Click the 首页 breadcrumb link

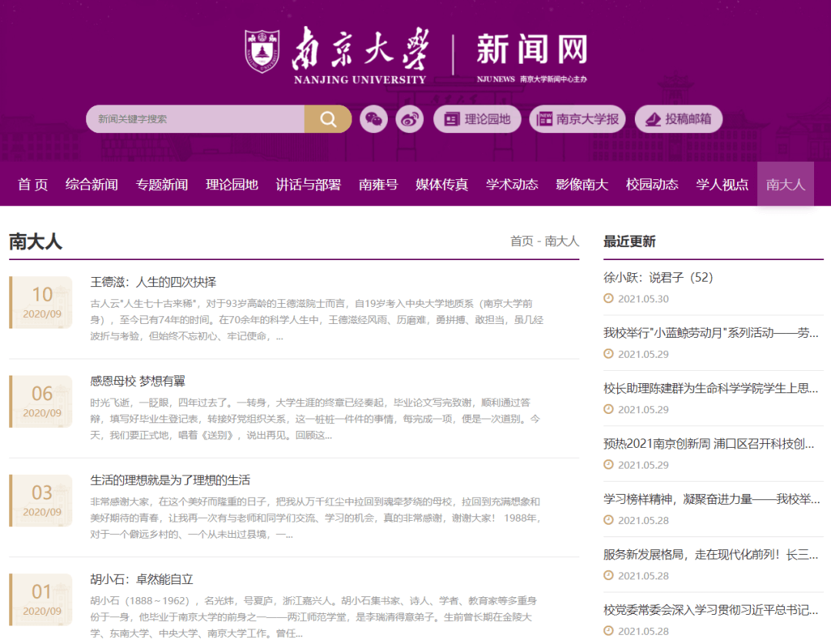pos(522,241)
